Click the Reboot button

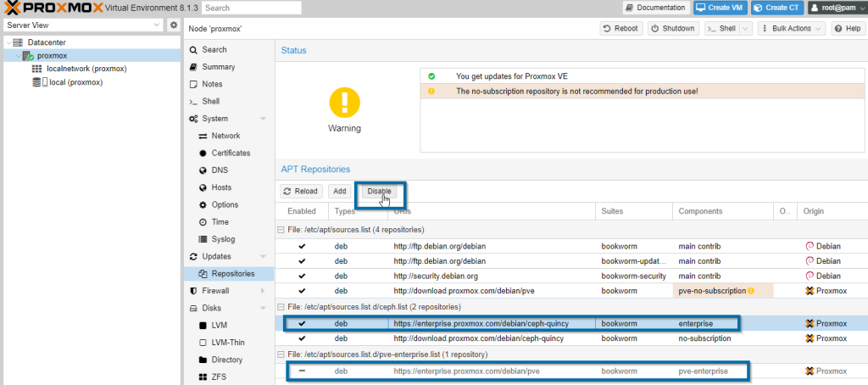pos(621,28)
